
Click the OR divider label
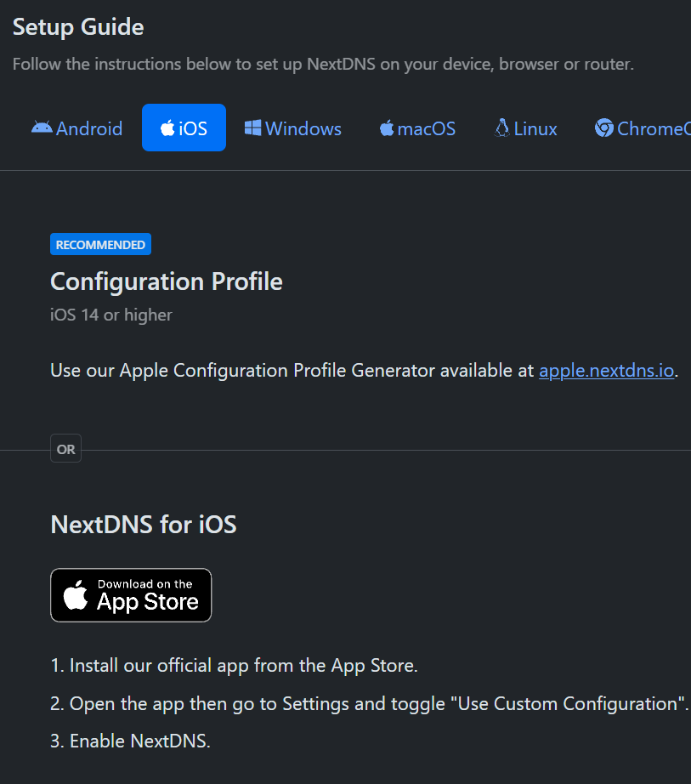click(65, 450)
